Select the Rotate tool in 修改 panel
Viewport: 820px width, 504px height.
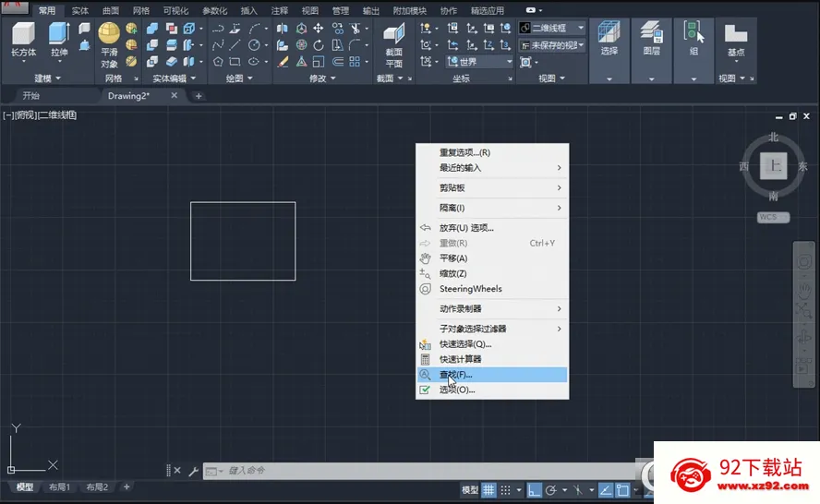tap(318, 45)
